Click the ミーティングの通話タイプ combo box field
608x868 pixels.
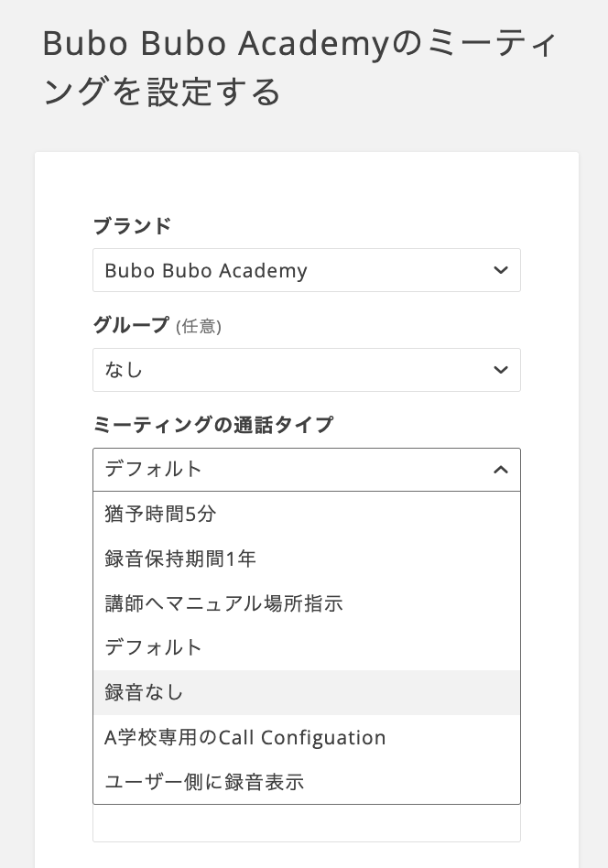(293, 470)
